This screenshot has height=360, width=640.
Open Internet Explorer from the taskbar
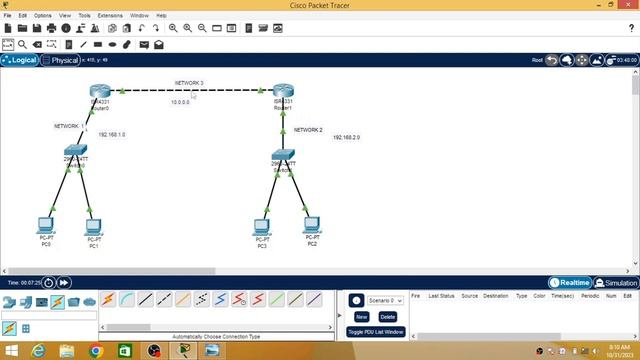tap(38, 351)
